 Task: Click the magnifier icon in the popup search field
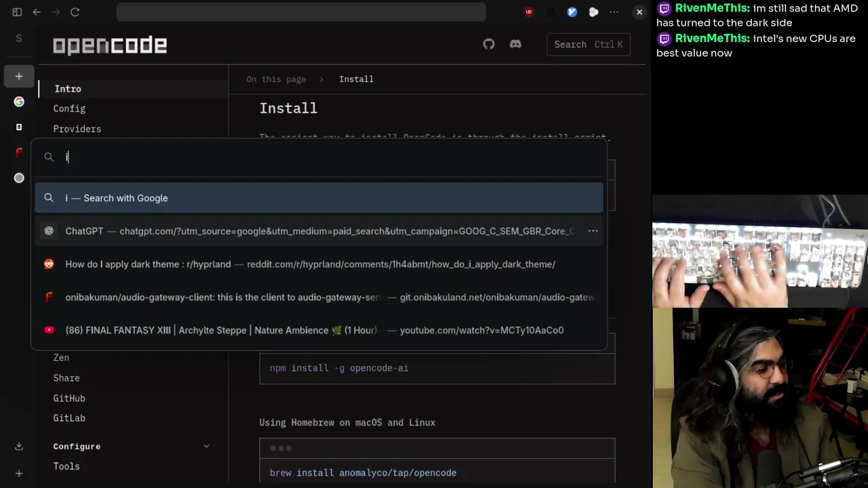point(49,157)
